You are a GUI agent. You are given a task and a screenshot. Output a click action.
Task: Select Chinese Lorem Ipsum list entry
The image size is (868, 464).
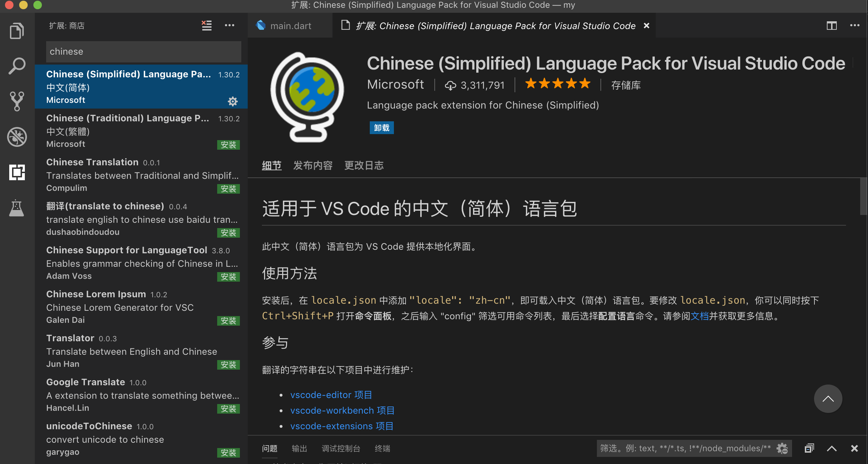click(141, 306)
